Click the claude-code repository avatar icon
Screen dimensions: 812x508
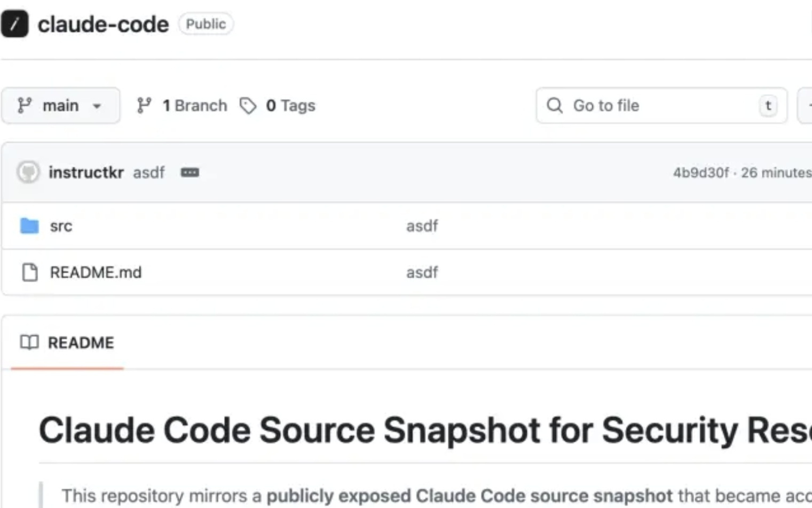(14, 24)
